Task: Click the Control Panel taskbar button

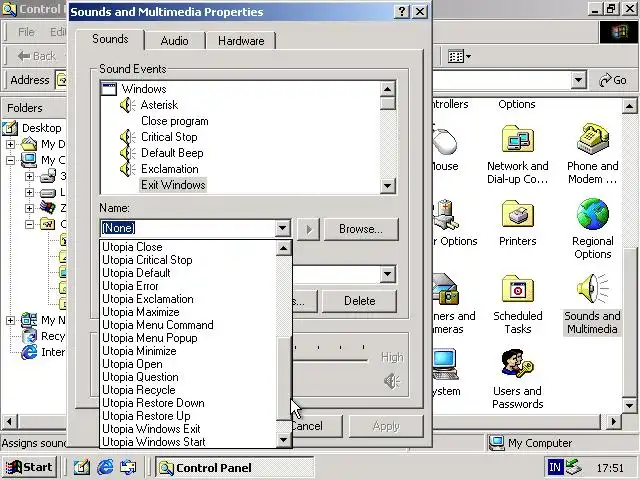Action: [x=234, y=467]
